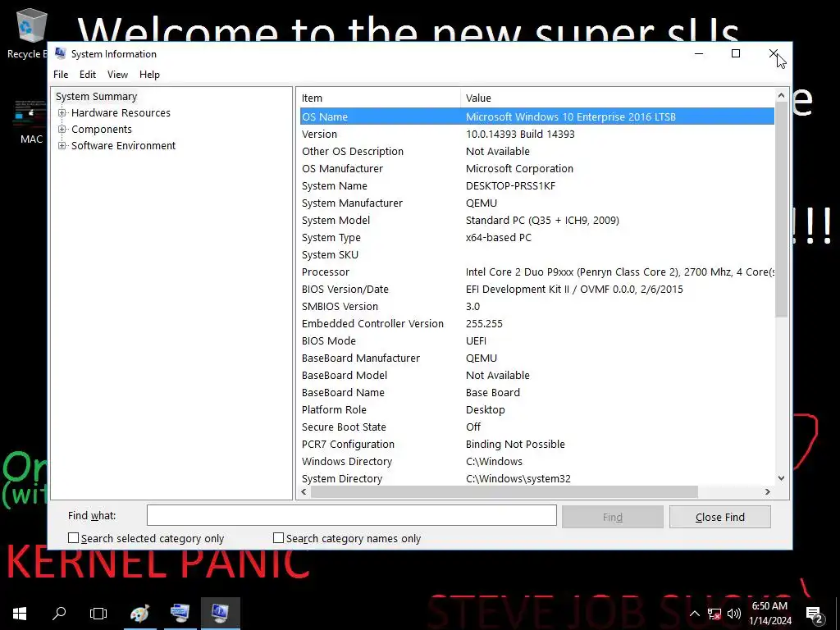Open the File menu
The image size is (840, 630).
[x=61, y=75]
